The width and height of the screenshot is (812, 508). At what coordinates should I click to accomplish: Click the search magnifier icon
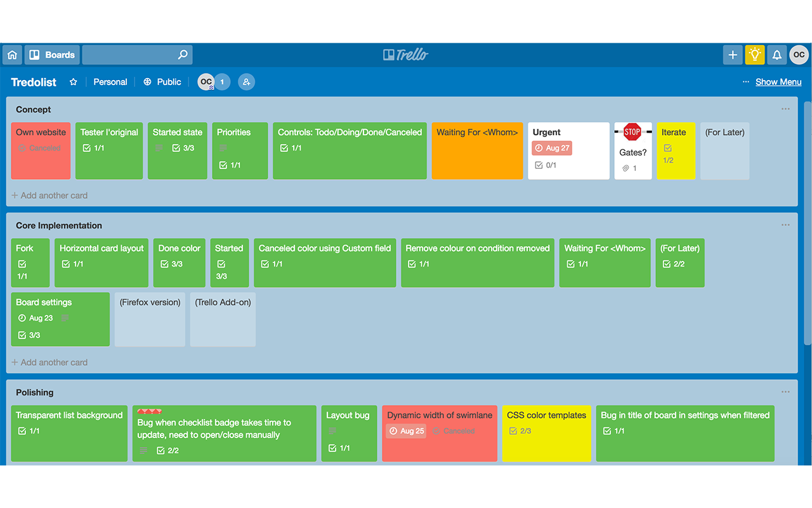(183, 55)
